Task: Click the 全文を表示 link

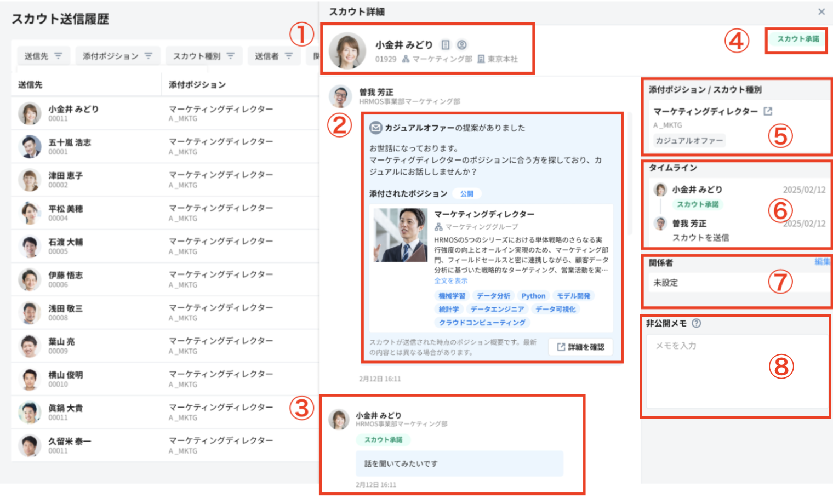Action: click(x=450, y=280)
